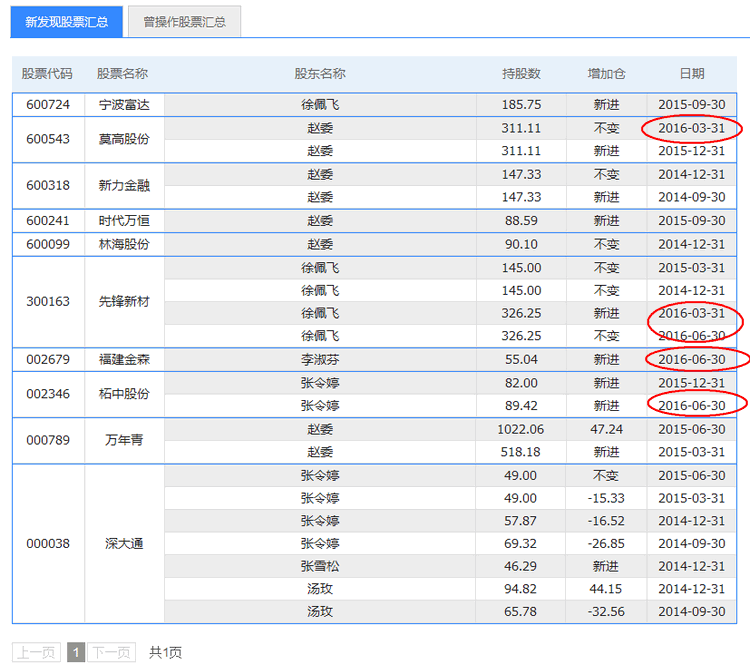
Task: Click the 下一页 pagination button
Action: click(x=111, y=652)
